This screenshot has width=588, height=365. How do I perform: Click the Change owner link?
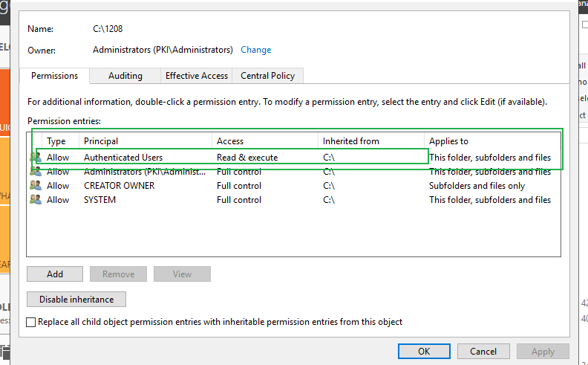coord(256,50)
